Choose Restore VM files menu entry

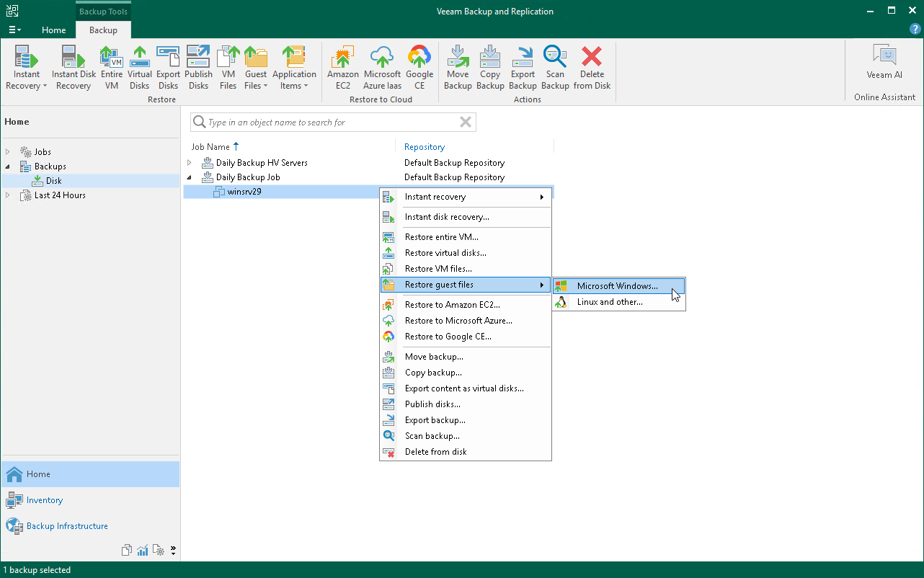pyautogui.click(x=466, y=269)
